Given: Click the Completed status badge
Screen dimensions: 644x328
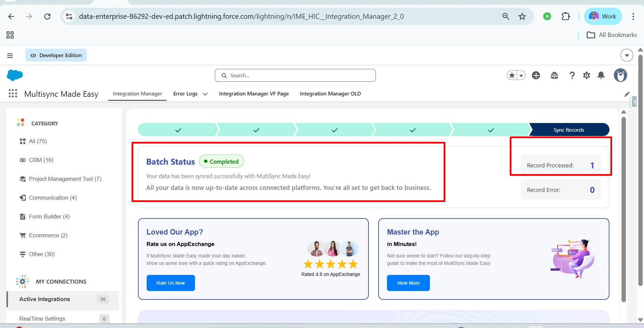Looking at the screenshot, I should [x=221, y=161].
